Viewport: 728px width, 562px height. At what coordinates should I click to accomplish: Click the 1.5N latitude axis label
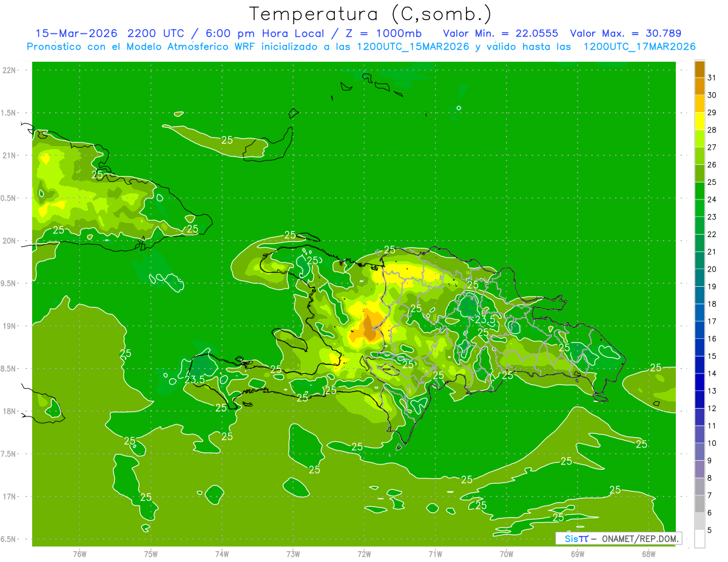pos(10,113)
